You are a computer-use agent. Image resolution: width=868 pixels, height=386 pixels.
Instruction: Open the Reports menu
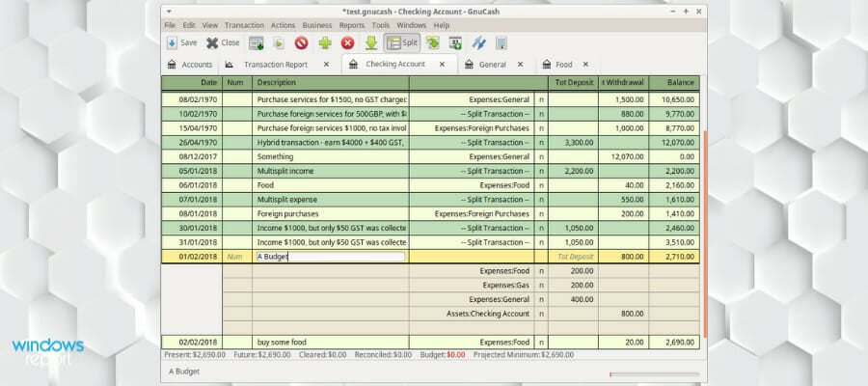[x=352, y=25]
